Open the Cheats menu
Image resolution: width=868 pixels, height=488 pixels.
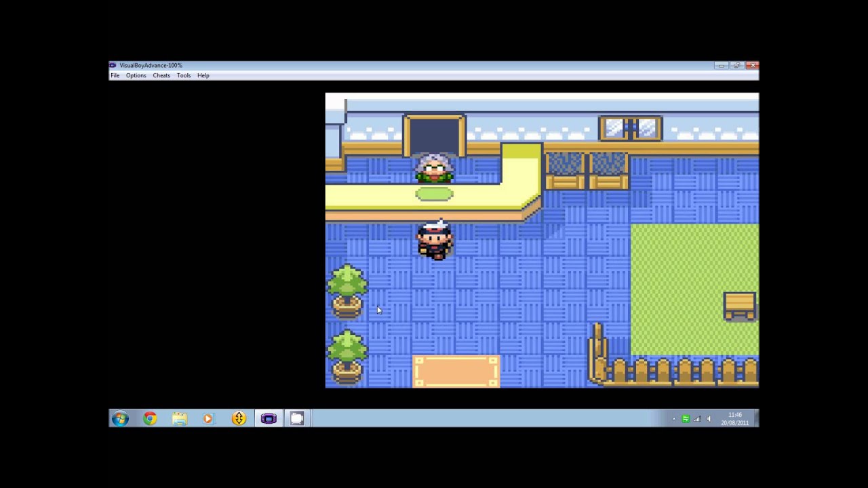tap(161, 75)
